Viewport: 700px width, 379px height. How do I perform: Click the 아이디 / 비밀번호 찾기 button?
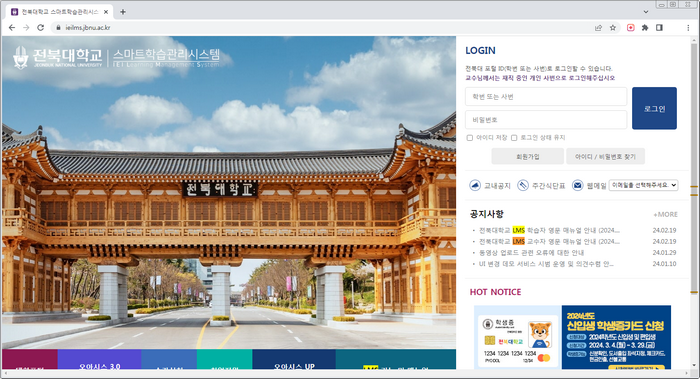pos(605,157)
